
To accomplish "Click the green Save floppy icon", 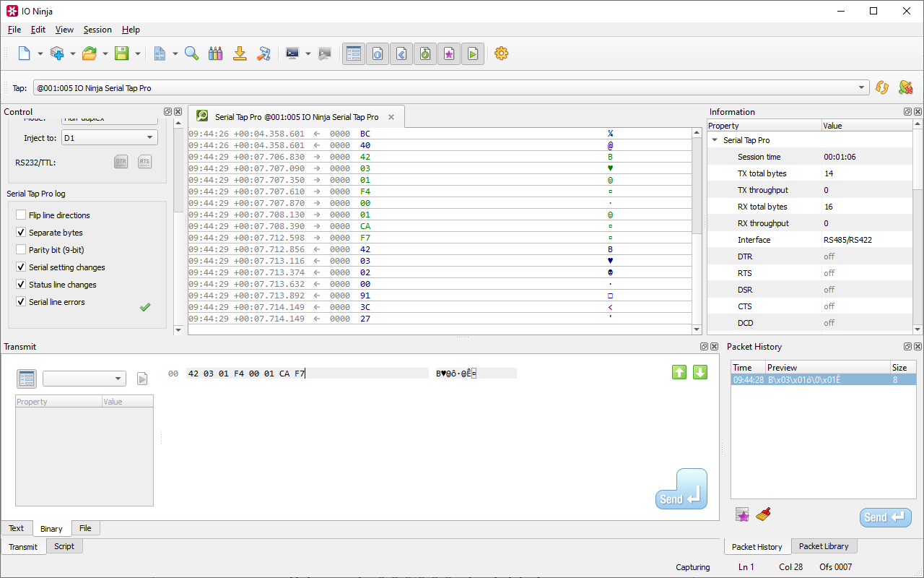I will coord(122,53).
